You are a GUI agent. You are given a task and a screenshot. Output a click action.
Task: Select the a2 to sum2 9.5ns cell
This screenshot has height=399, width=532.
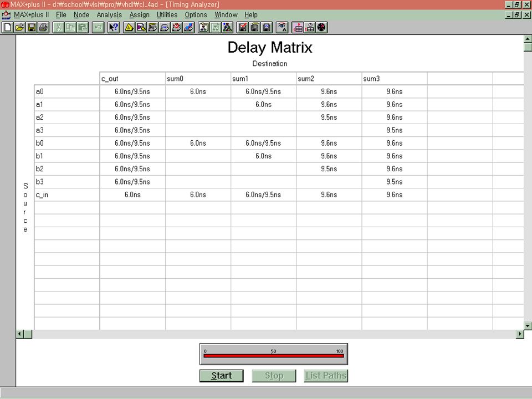click(329, 117)
